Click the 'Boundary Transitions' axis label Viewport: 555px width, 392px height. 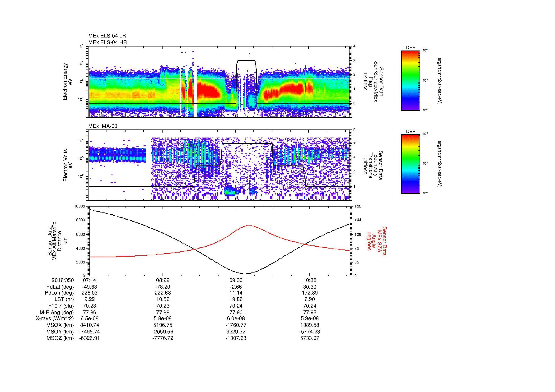(373, 166)
